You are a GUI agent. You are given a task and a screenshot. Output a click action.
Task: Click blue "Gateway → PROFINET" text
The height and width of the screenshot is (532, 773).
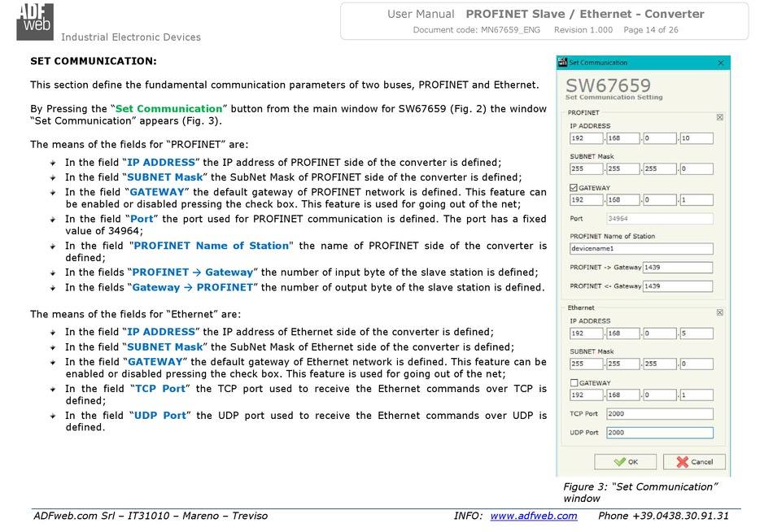[x=192, y=287]
